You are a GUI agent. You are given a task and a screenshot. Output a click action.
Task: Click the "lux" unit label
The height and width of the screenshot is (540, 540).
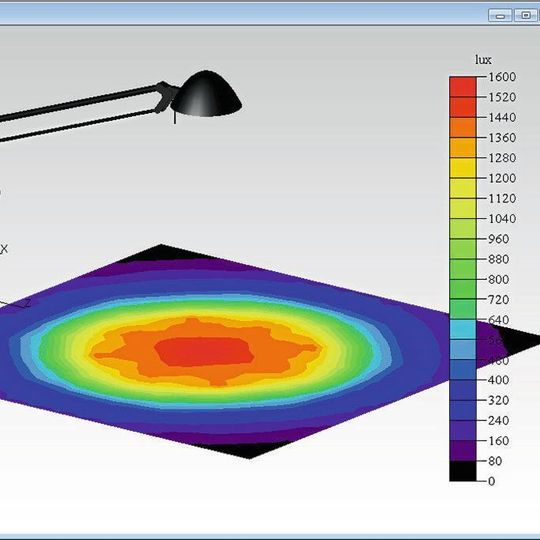483,60
